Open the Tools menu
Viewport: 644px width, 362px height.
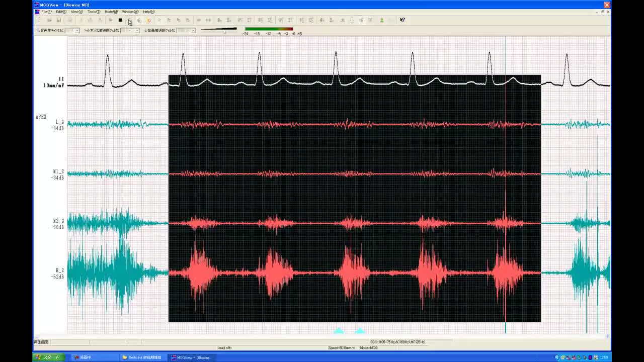93,12
